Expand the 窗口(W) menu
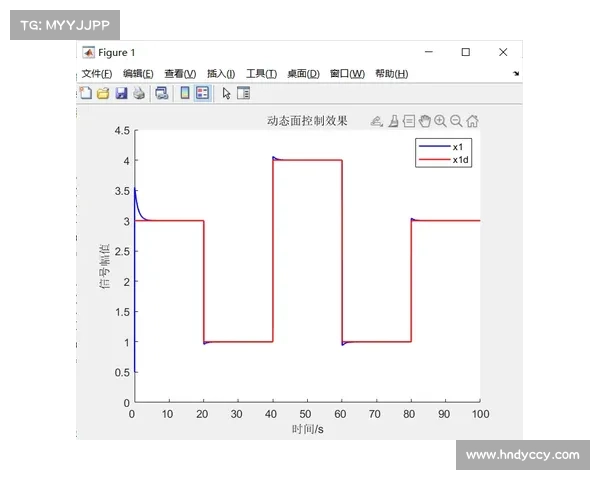600x480 pixels. click(x=346, y=73)
